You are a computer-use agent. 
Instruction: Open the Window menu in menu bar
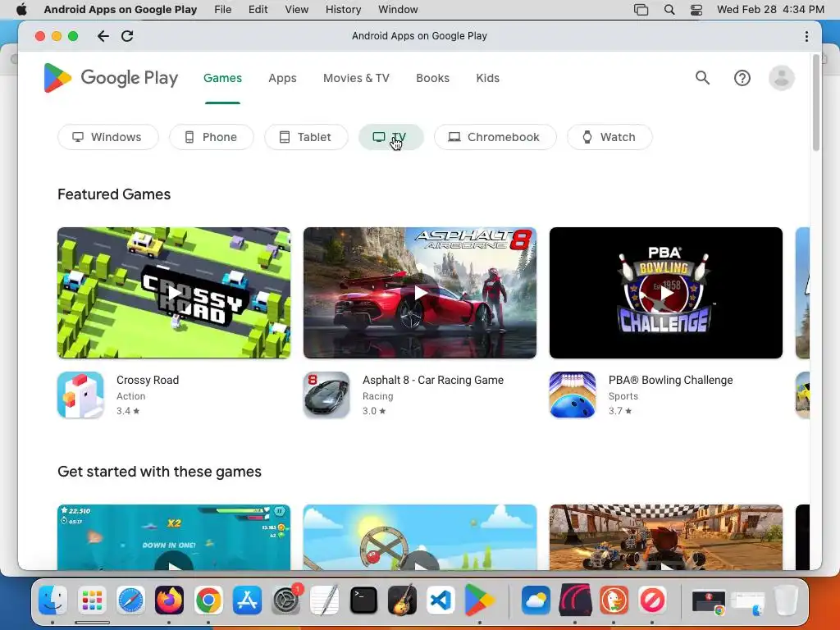click(398, 10)
